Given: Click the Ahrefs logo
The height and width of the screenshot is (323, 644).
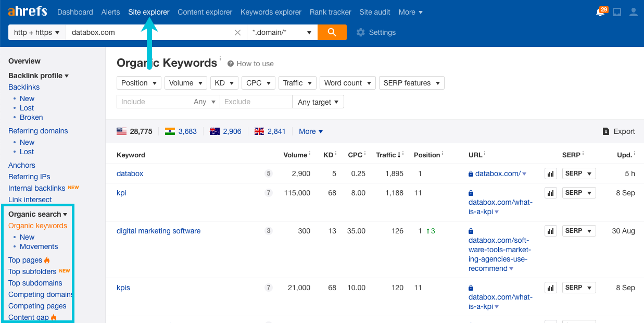Looking at the screenshot, I should pos(27,11).
